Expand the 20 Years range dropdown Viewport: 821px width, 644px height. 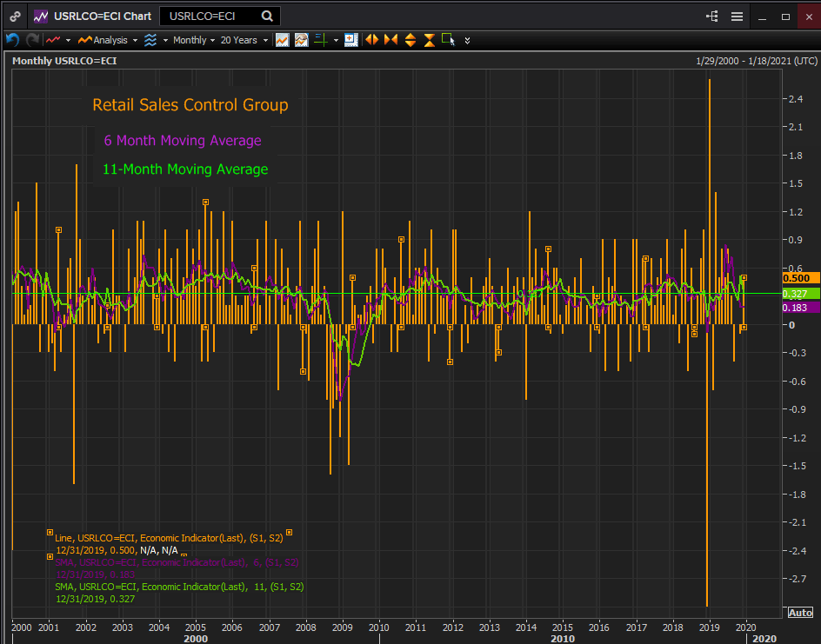tap(244, 40)
